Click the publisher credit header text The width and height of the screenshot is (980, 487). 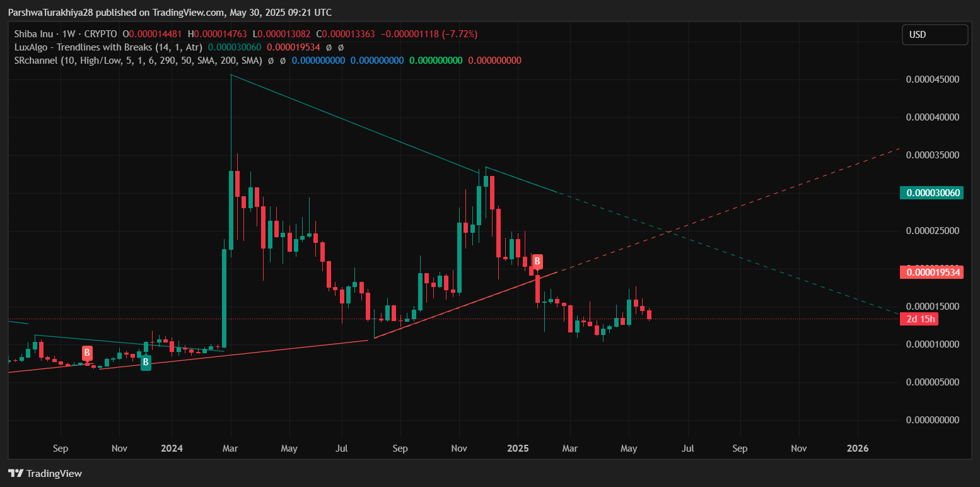(x=170, y=12)
